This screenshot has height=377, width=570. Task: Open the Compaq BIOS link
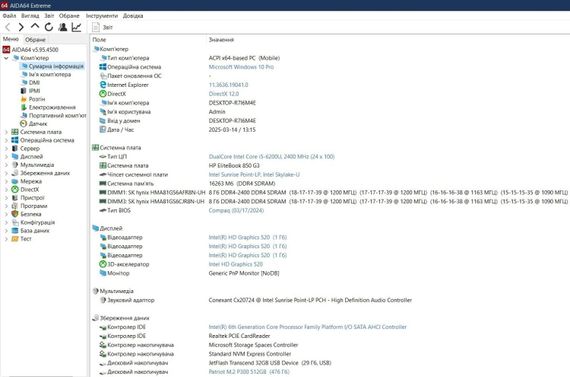click(x=236, y=210)
